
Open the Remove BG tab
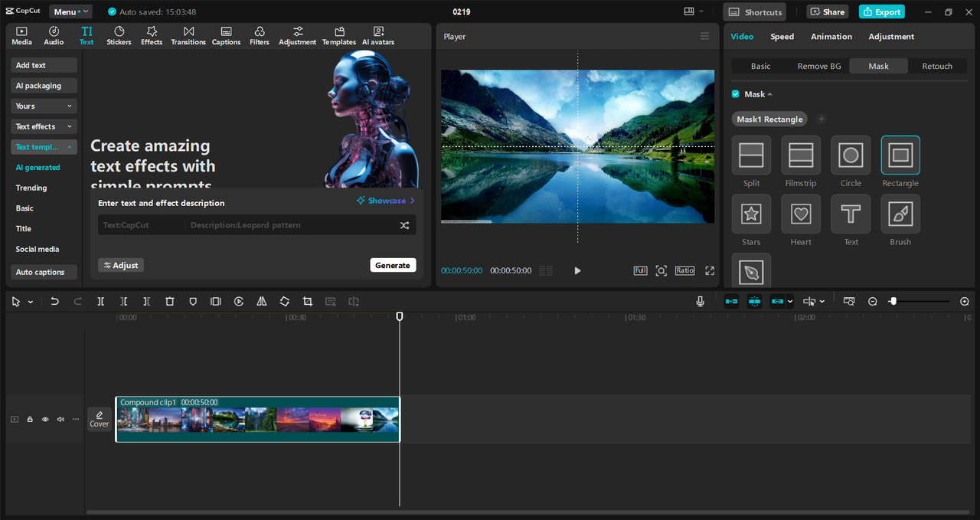(818, 67)
